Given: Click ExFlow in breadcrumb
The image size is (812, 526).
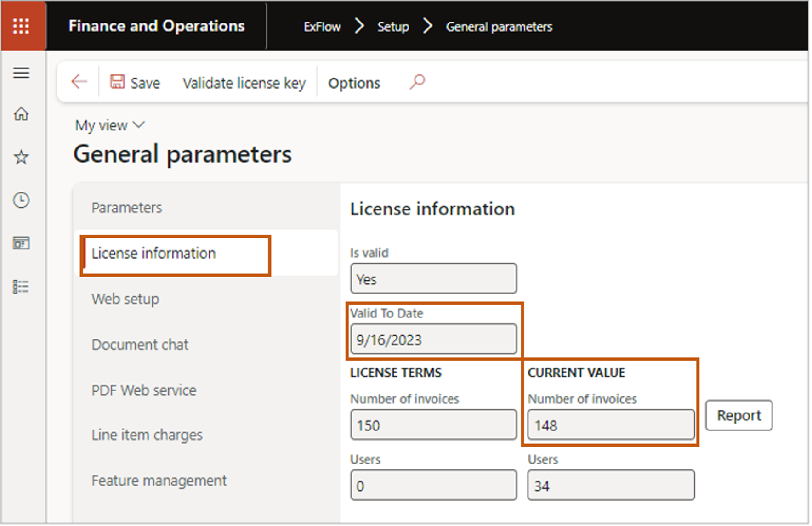Looking at the screenshot, I should click(x=322, y=27).
